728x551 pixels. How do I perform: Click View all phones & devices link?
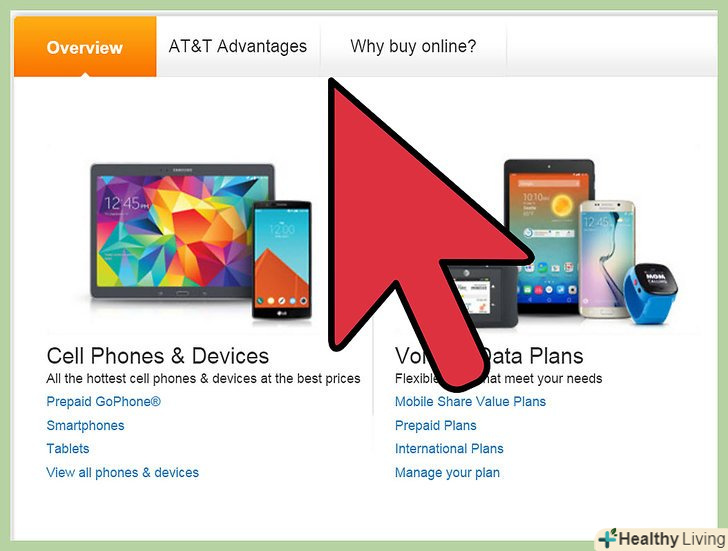coord(123,473)
